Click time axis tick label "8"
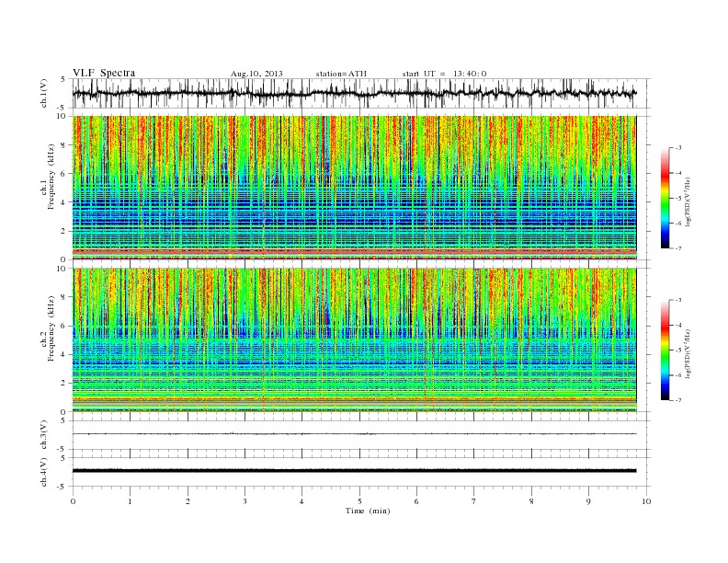The height and width of the screenshot is (563, 728). click(x=531, y=501)
